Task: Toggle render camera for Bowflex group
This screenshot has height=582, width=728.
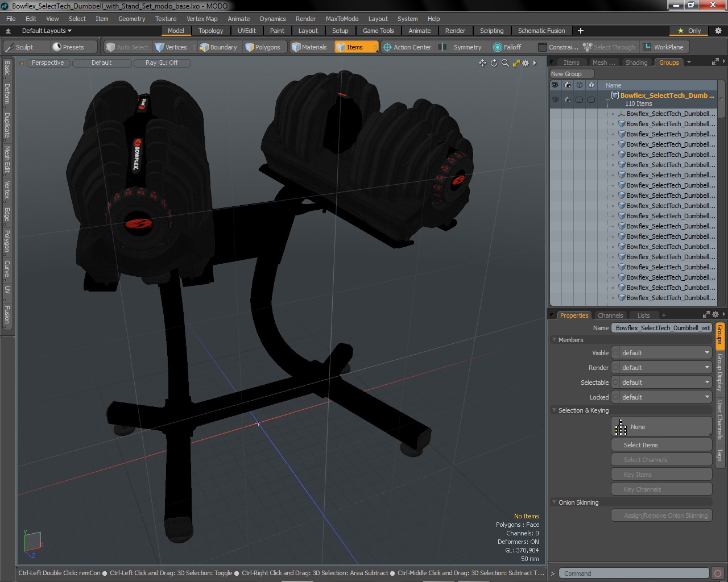Action: pyautogui.click(x=567, y=100)
